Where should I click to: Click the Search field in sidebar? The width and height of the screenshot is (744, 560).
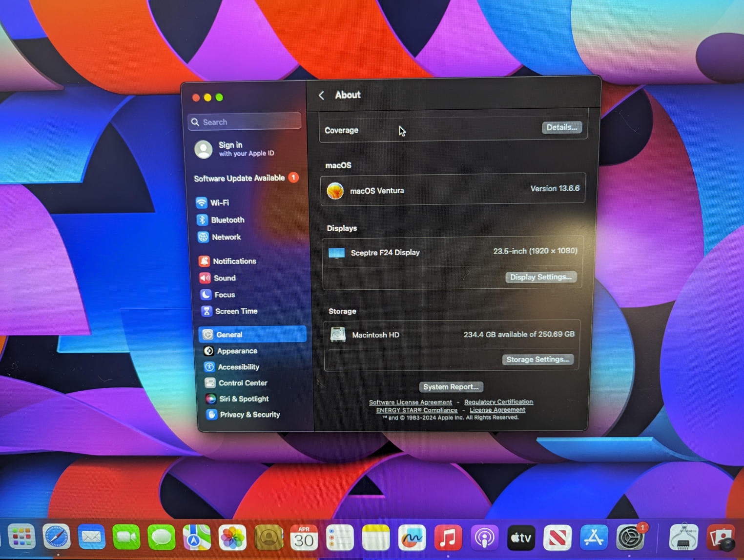(x=245, y=122)
